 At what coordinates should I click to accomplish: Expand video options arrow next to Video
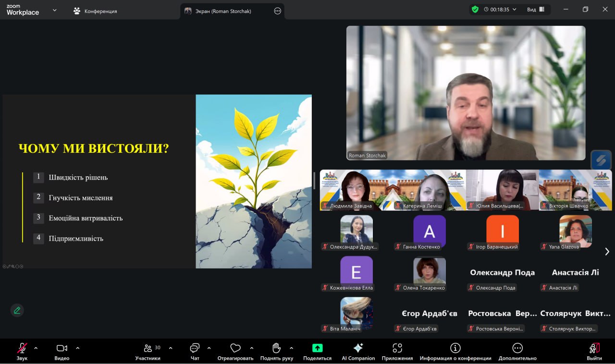[78, 348]
